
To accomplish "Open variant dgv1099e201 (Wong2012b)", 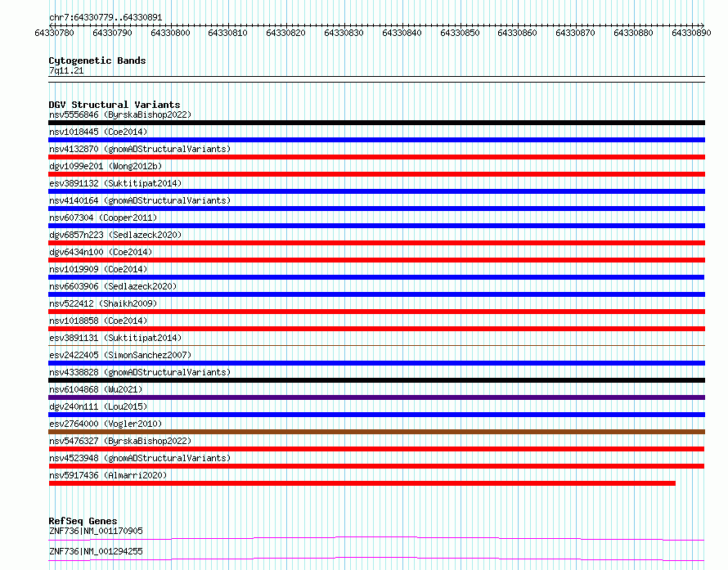I will pyautogui.click(x=106, y=166).
